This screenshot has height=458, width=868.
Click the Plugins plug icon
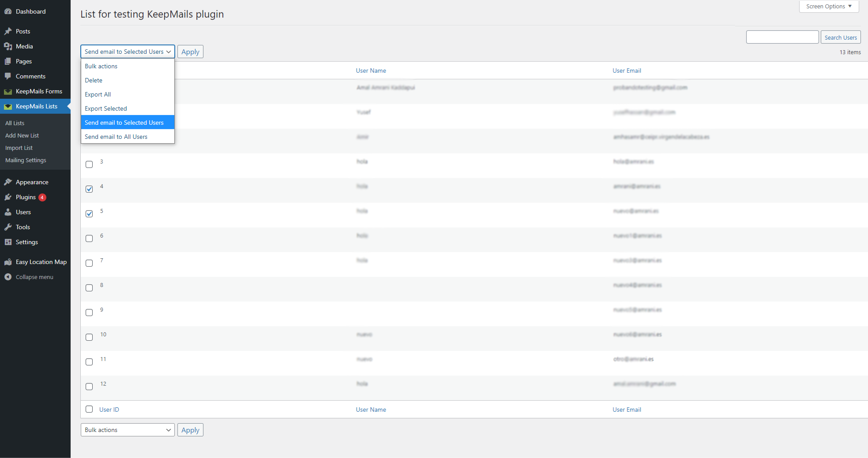pos(8,197)
